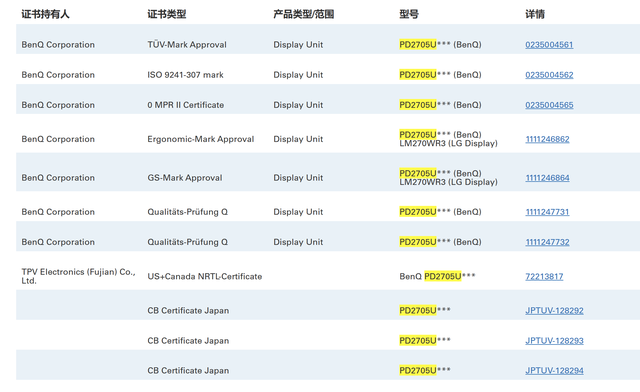Image resolution: width=640 pixels, height=392 pixels.
Task: Open certificate link 0235004562
Action: (549, 75)
